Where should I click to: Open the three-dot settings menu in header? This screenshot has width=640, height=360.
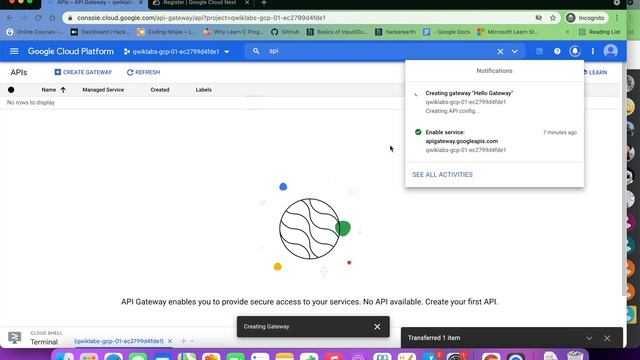[x=593, y=51]
